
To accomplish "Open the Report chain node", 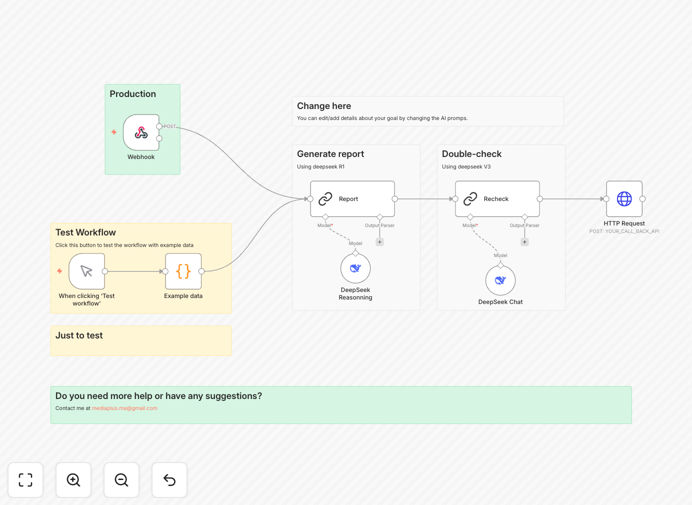I will coord(352,199).
